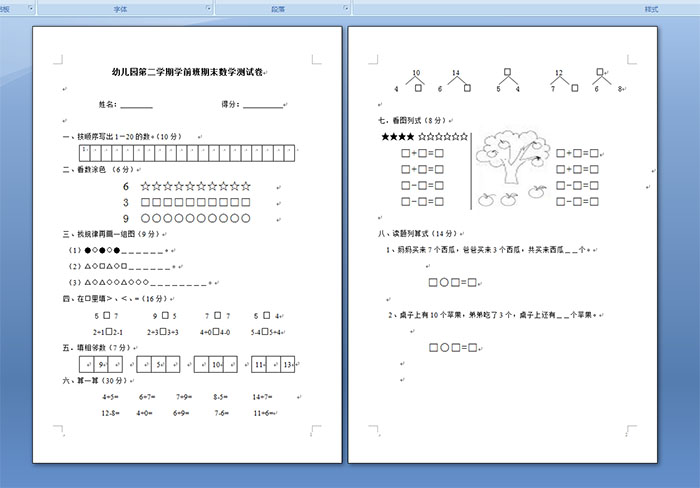Click pattern line (2) with triangles and squares
Screen dimensions: 700x488
122,267
